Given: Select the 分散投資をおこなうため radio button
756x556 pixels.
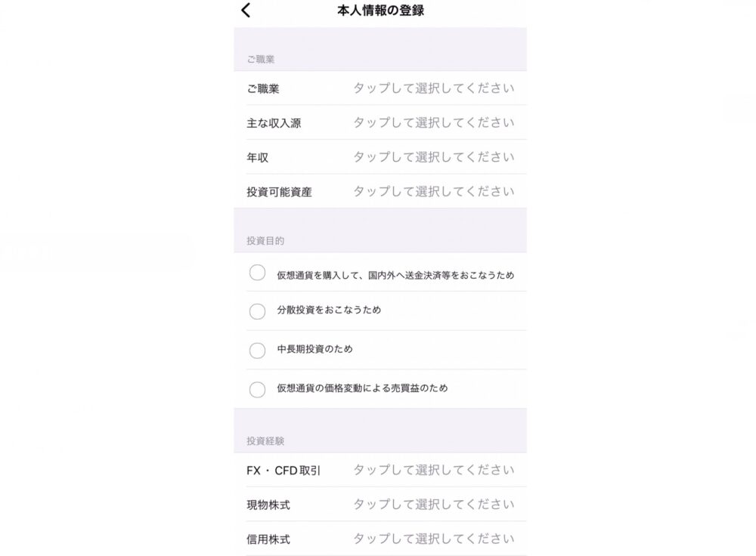Looking at the screenshot, I should point(258,311).
